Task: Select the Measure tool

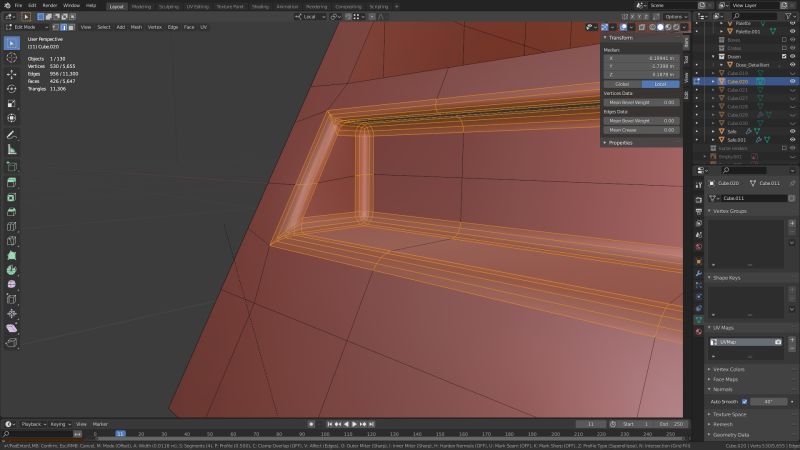Action: (11, 150)
